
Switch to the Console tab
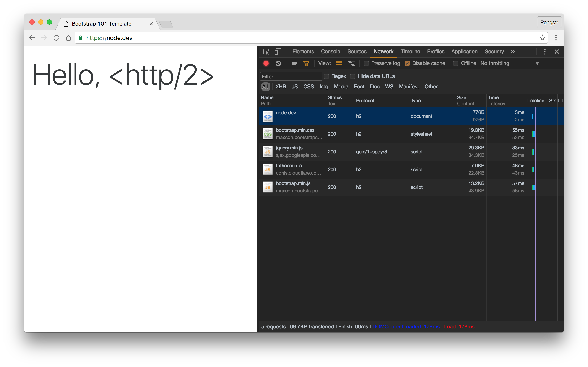[330, 52]
